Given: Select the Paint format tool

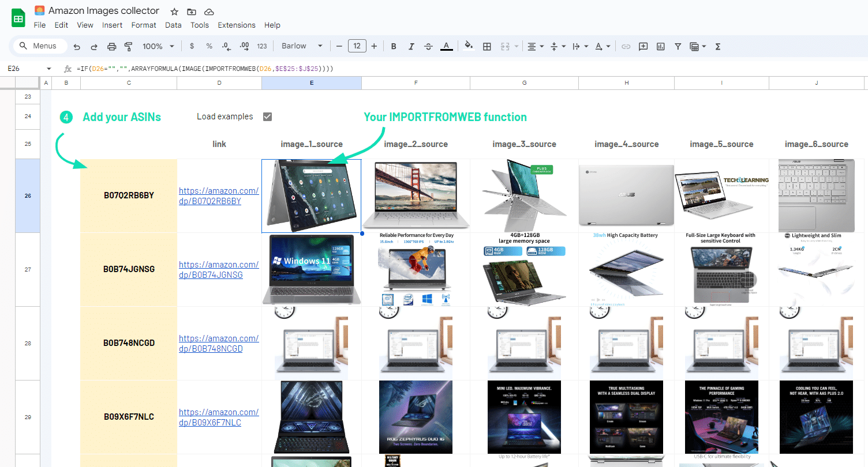Looking at the screenshot, I should [129, 47].
